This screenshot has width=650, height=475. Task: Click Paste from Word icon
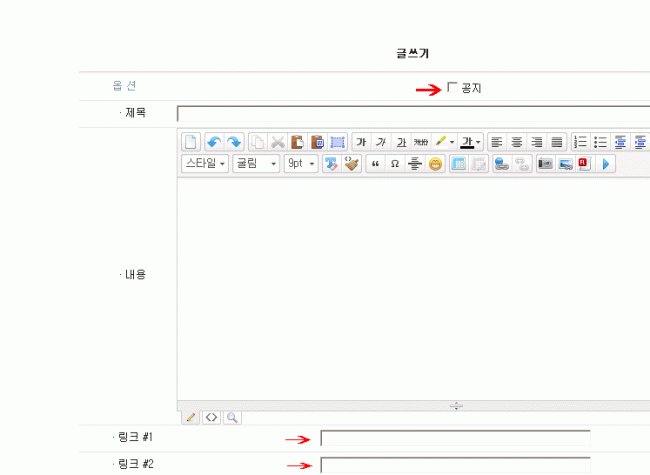click(317, 142)
